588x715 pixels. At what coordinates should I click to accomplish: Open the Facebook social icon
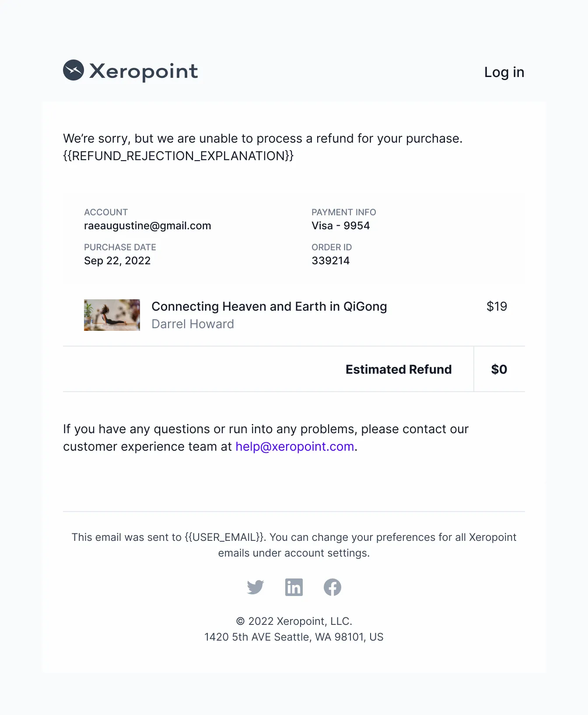[x=332, y=587]
